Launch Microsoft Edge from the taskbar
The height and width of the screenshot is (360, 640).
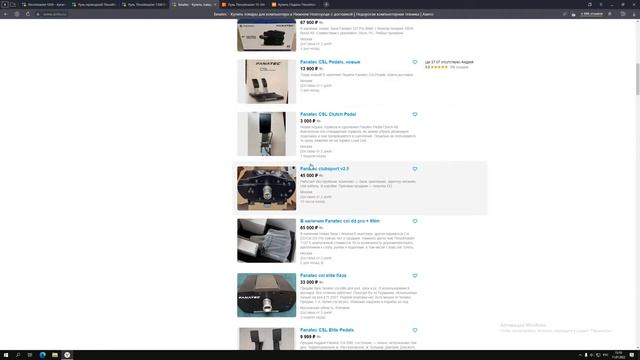tap(42, 355)
